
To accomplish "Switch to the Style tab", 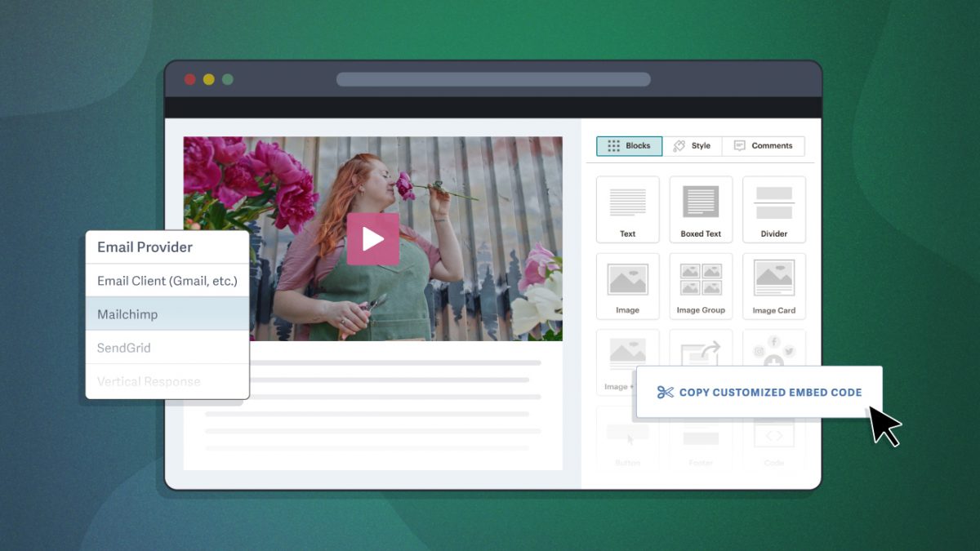I will [x=693, y=145].
